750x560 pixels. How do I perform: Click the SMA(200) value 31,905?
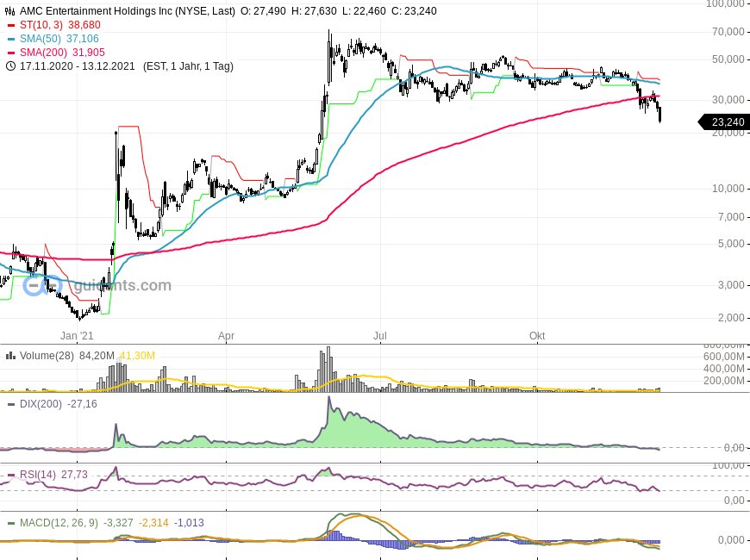89,53
